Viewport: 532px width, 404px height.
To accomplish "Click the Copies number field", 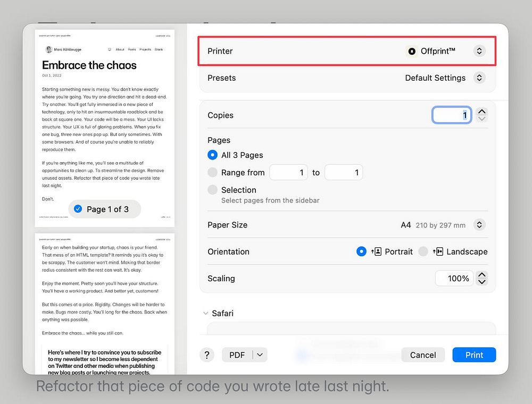I will pos(452,115).
